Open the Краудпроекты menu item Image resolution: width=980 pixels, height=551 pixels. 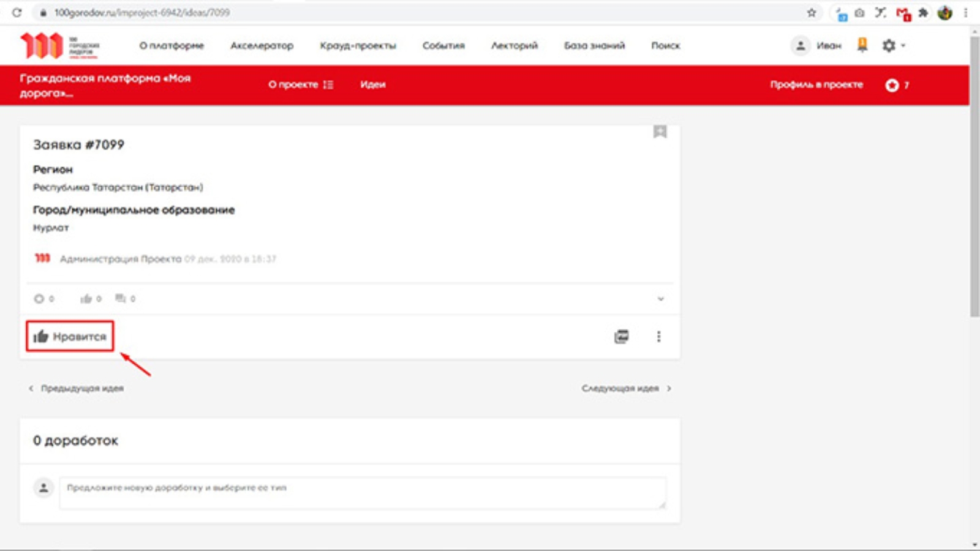point(358,45)
